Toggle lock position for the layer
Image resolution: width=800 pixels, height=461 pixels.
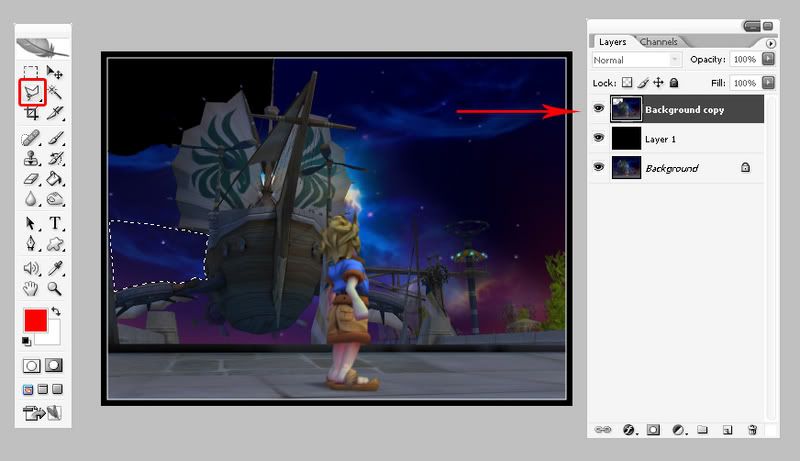(x=658, y=82)
